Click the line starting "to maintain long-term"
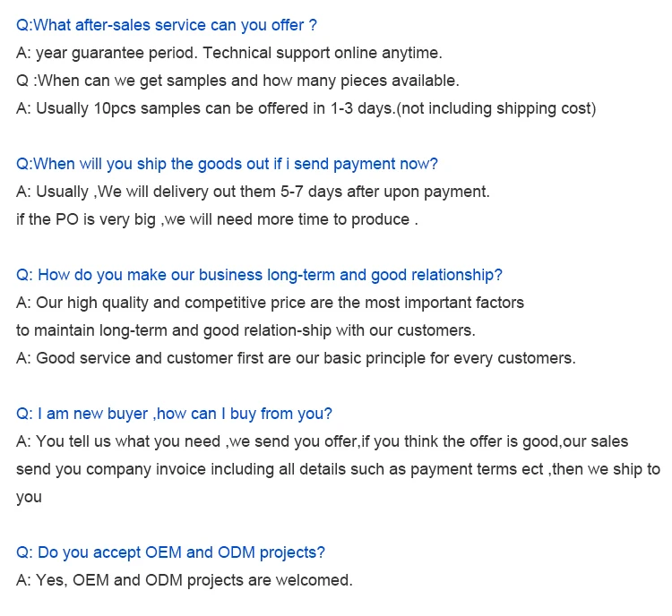 pyautogui.click(x=246, y=330)
